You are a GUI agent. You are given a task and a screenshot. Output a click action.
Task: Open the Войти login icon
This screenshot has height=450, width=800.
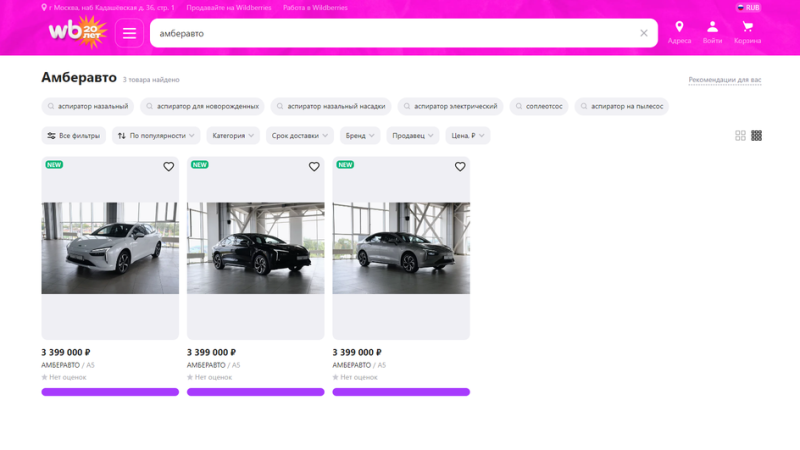point(712,33)
